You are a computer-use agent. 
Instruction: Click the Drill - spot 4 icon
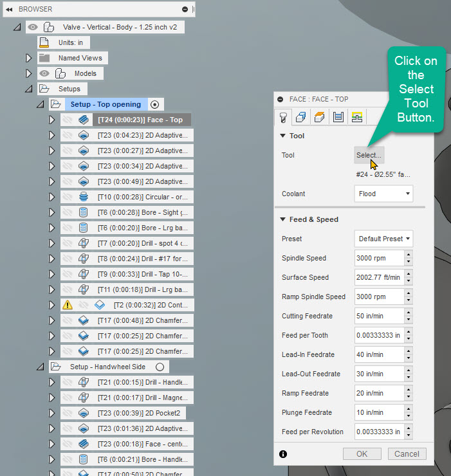point(84,243)
